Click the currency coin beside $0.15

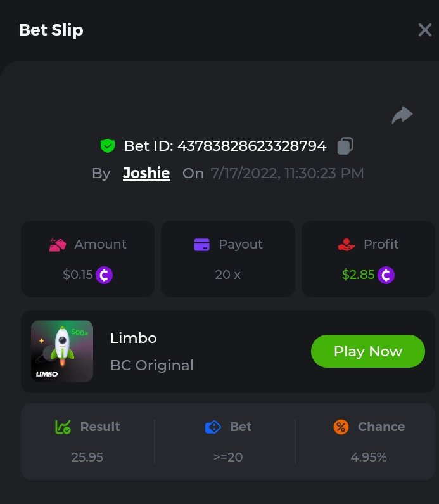click(105, 275)
